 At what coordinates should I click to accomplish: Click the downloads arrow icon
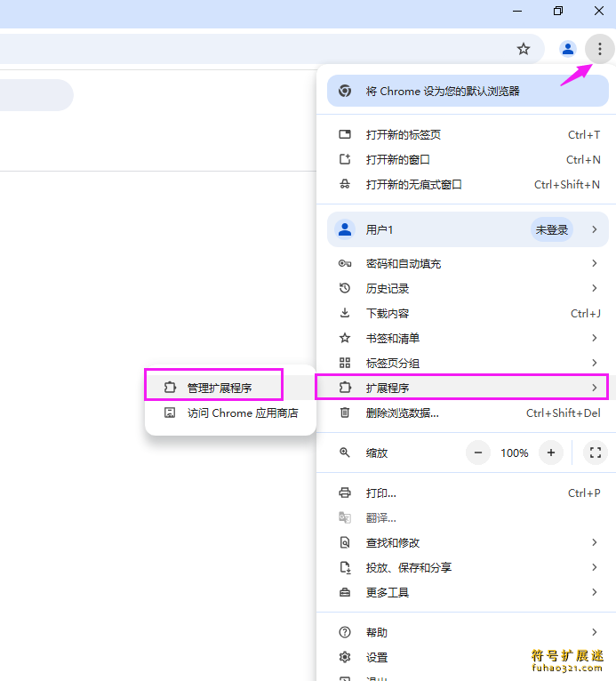(345, 313)
